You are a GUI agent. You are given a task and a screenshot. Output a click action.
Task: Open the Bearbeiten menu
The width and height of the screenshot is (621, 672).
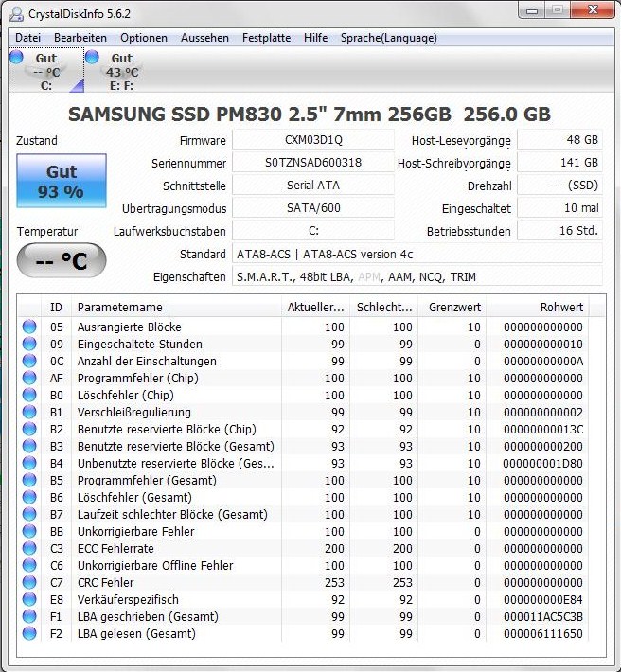pos(80,38)
